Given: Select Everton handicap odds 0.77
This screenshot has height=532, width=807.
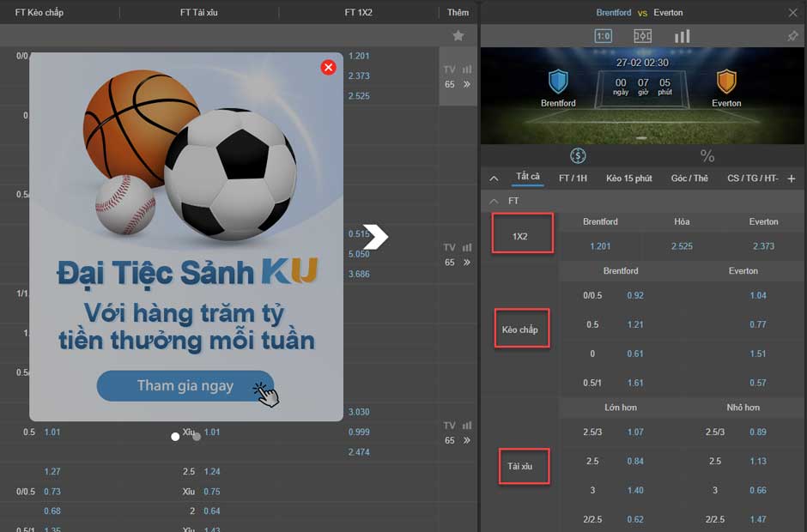Looking at the screenshot, I should coord(758,324).
